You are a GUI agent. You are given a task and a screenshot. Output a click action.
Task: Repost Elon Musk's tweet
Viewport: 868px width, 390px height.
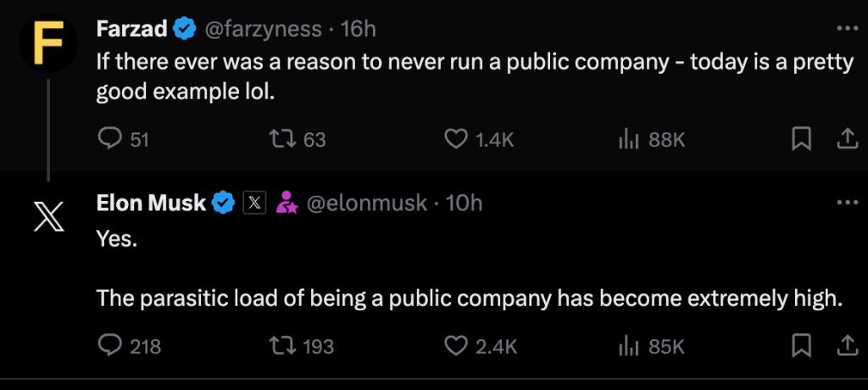(x=280, y=346)
